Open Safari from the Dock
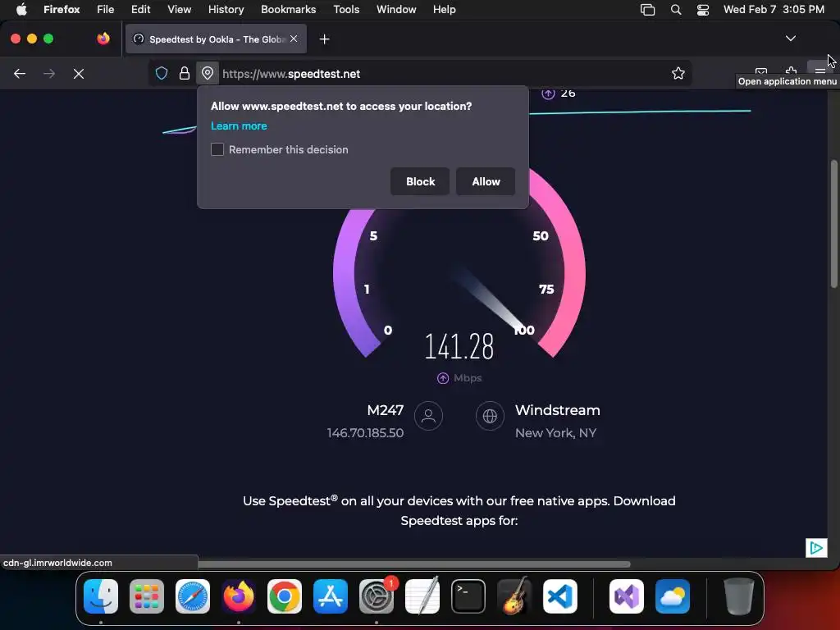The height and width of the screenshot is (630, 840). (x=193, y=596)
